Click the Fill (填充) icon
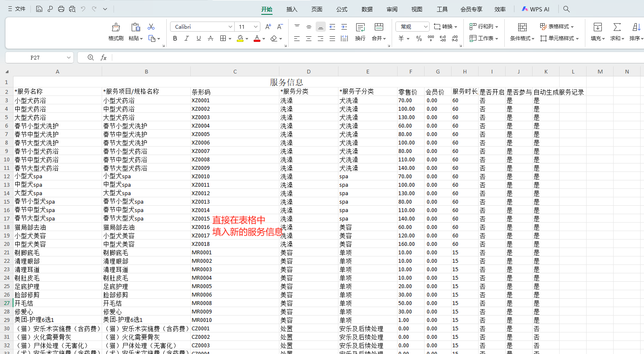The height and width of the screenshot is (354, 644). 598,27
